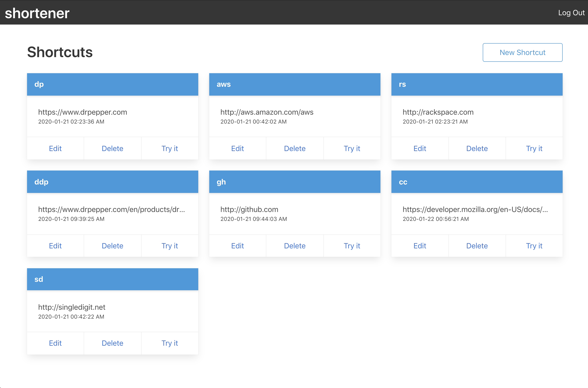Viewport: 588px width, 388px height.
Task: Delete the sd shortcut
Action: tap(112, 343)
